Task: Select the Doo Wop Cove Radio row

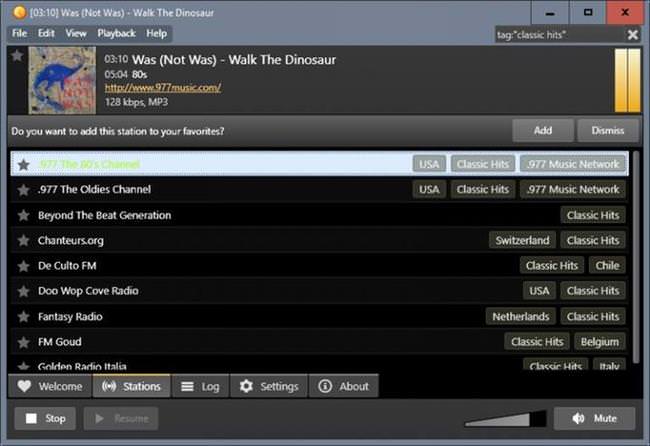Action: (x=319, y=291)
